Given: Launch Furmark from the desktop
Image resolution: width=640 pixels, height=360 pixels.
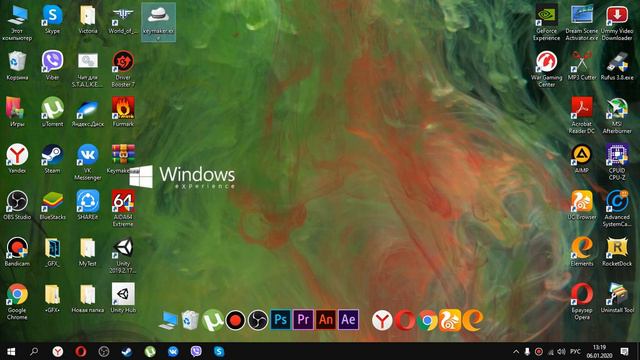Looking at the screenshot, I should tap(123, 112).
